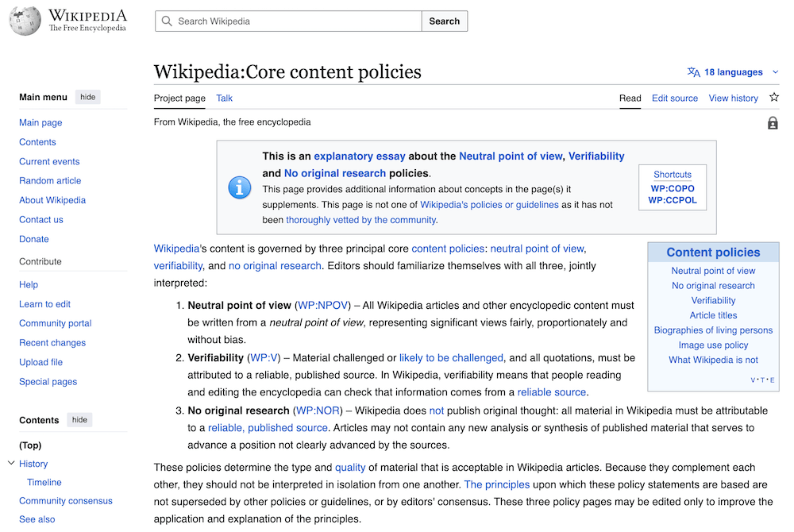
Task: Open the Donate link
Action: [34, 238]
